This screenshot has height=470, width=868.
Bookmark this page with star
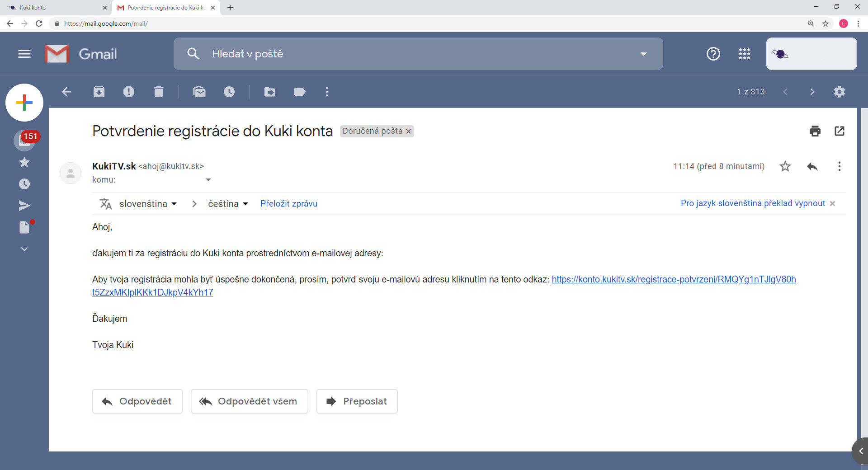point(826,23)
